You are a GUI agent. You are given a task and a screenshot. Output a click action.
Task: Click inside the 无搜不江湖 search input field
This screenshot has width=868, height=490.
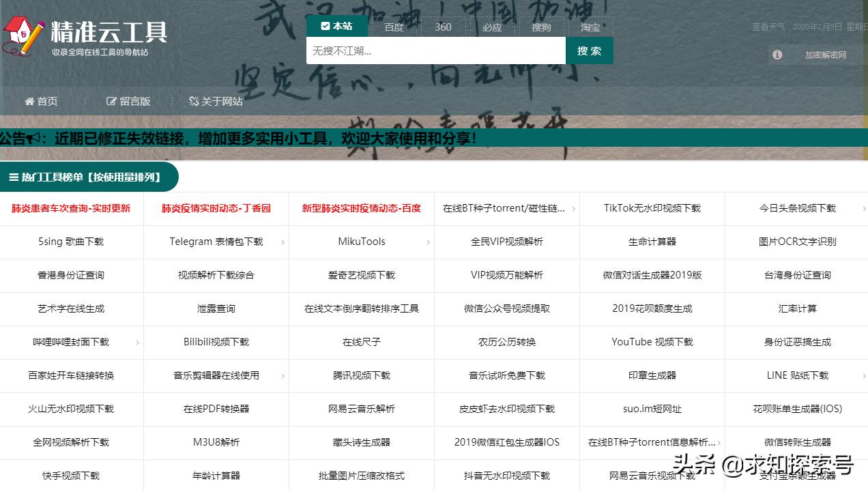[436, 50]
